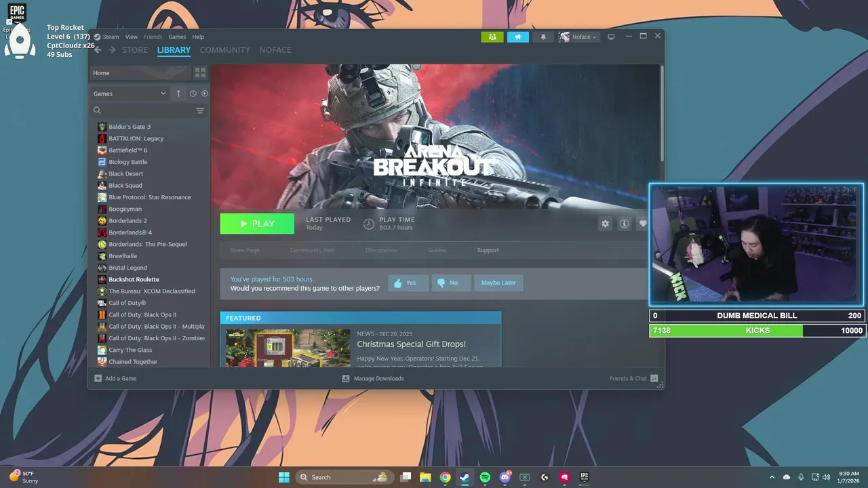Open the View menu
Image resolution: width=868 pixels, height=488 pixels.
[x=132, y=37]
